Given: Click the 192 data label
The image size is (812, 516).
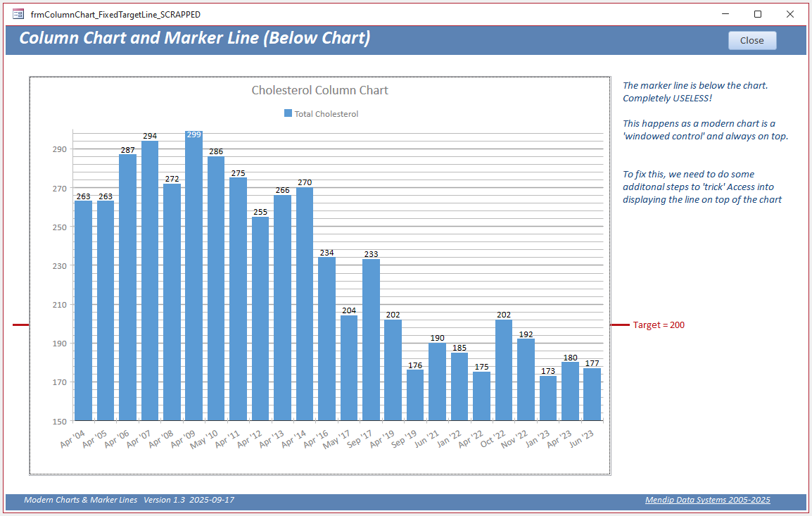Looking at the screenshot, I should (x=526, y=334).
